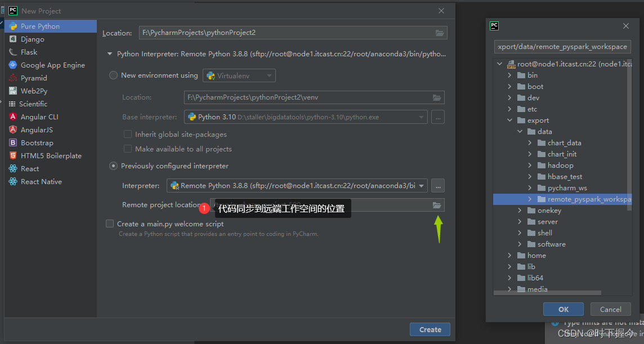Toggle Make available to all projects checkbox
The height and width of the screenshot is (344, 644).
click(128, 149)
